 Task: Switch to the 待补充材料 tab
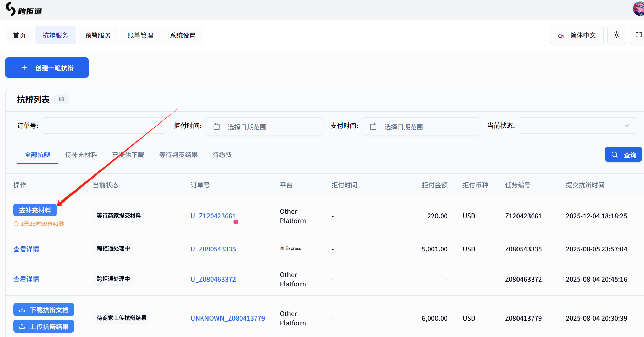pyautogui.click(x=81, y=155)
